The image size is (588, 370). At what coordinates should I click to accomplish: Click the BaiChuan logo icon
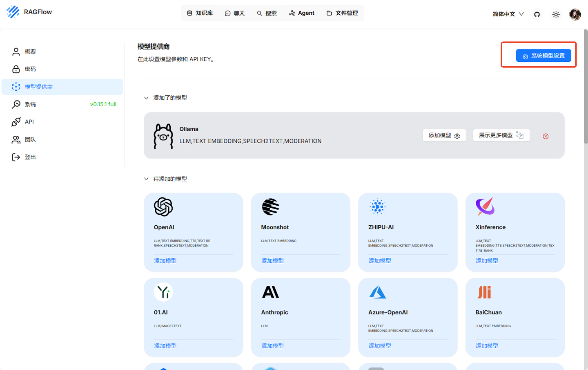point(485,292)
